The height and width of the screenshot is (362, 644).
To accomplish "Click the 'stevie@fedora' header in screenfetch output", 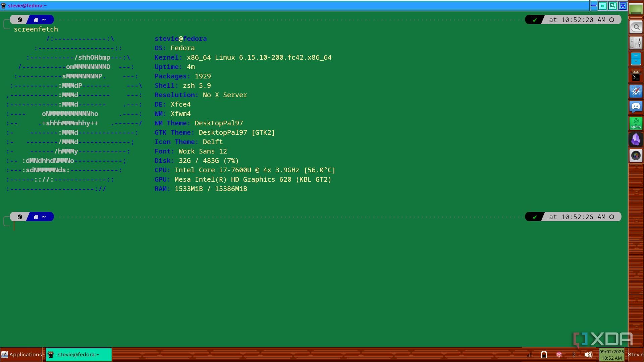I will (x=181, y=39).
